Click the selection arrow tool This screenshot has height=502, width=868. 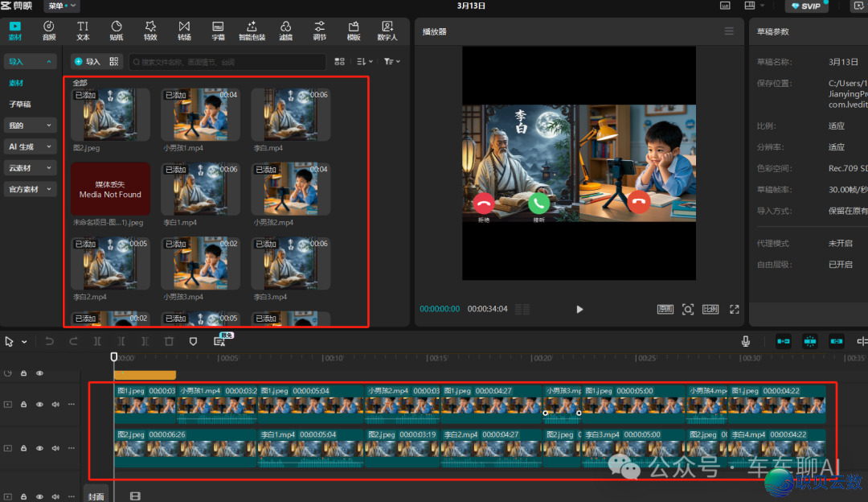(x=9, y=341)
